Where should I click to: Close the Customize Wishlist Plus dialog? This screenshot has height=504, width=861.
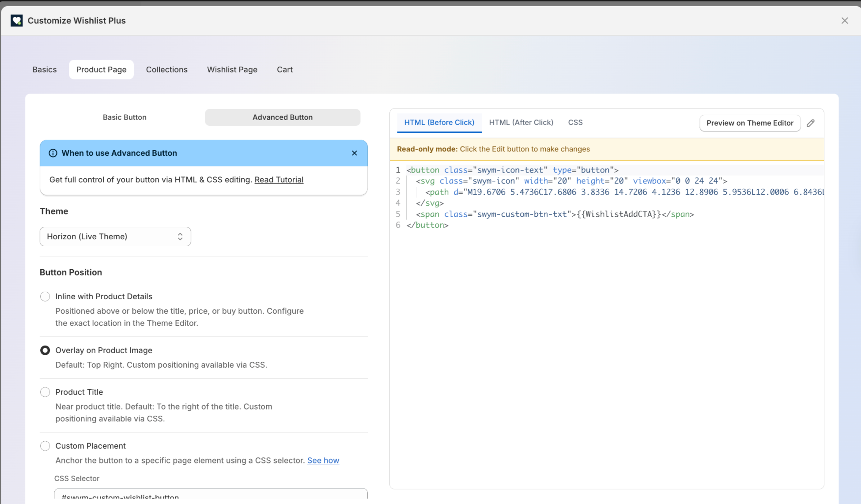[x=844, y=20]
